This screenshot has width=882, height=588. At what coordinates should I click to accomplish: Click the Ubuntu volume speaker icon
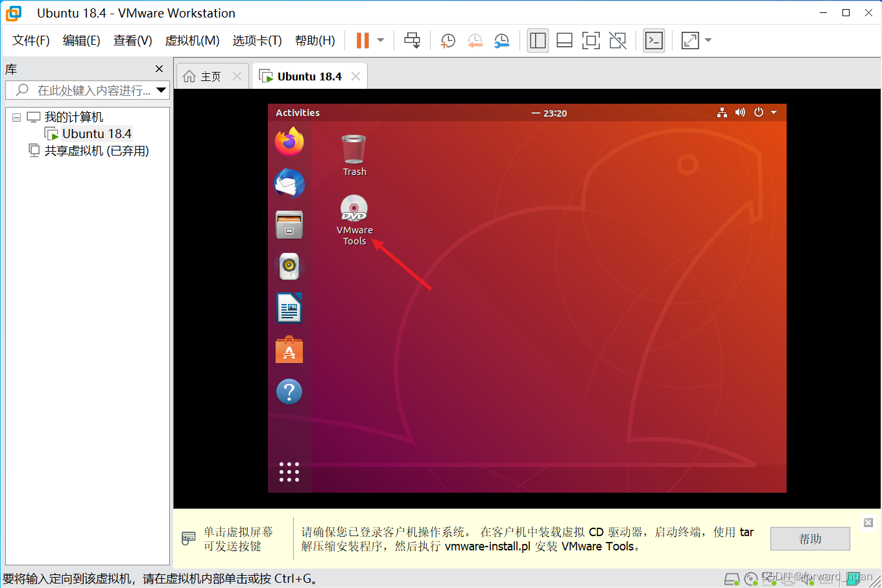tap(740, 112)
